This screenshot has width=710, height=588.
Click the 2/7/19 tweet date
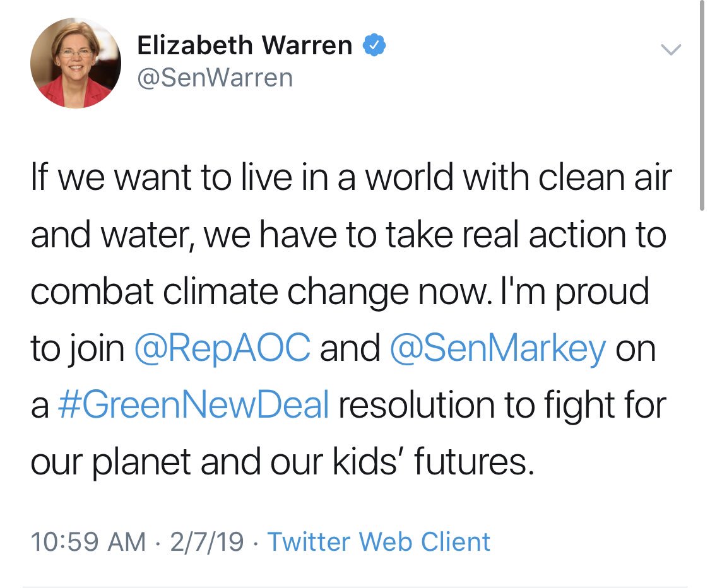coord(206,541)
